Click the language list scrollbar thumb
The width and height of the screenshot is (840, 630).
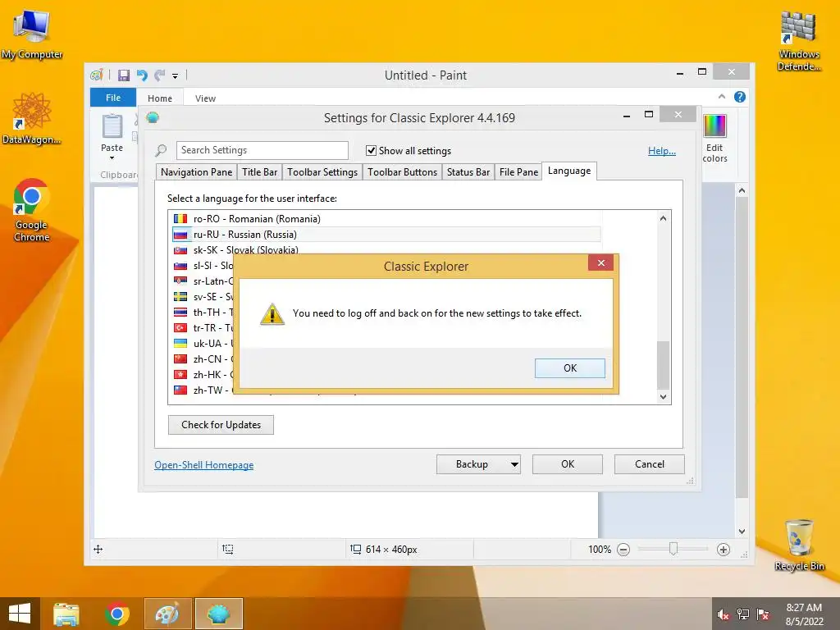(x=663, y=365)
